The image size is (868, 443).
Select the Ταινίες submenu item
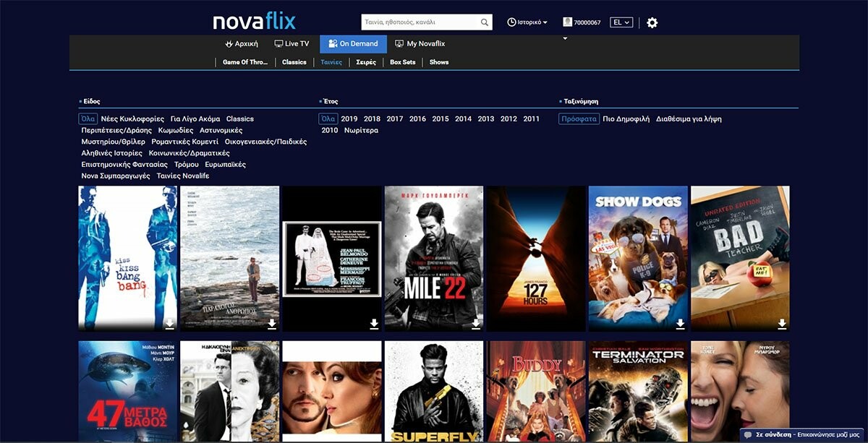click(331, 62)
